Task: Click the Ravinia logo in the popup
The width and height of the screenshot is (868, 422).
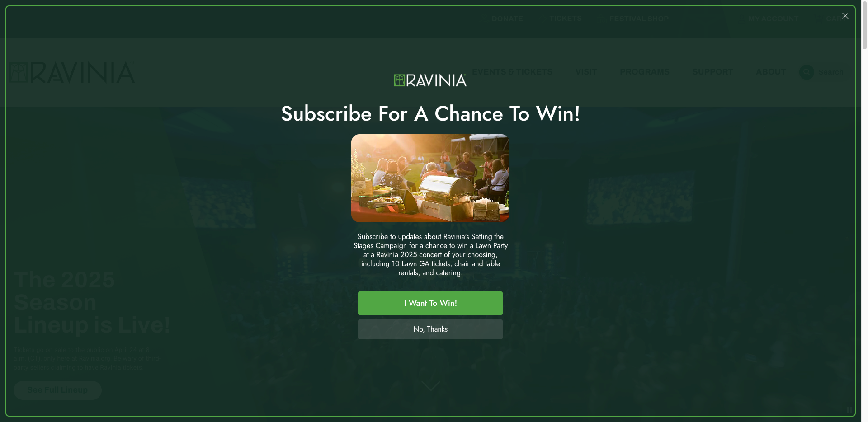Action: tap(430, 80)
